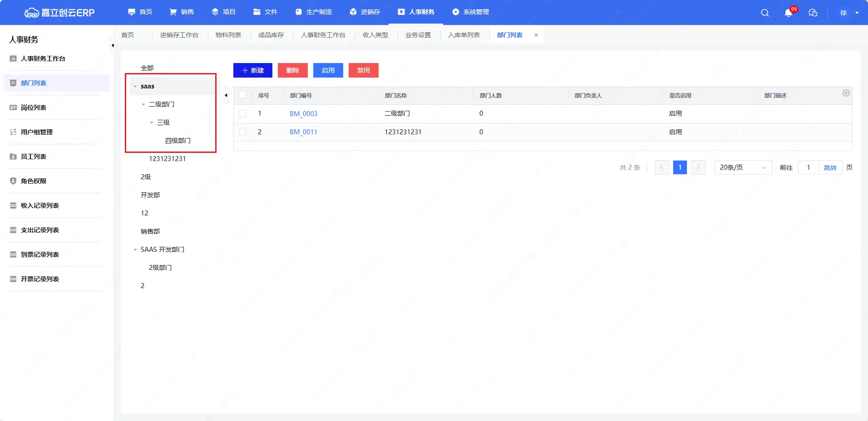Collapse the left sidebar arrow
The height and width of the screenshot is (421, 868).
[x=113, y=45]
